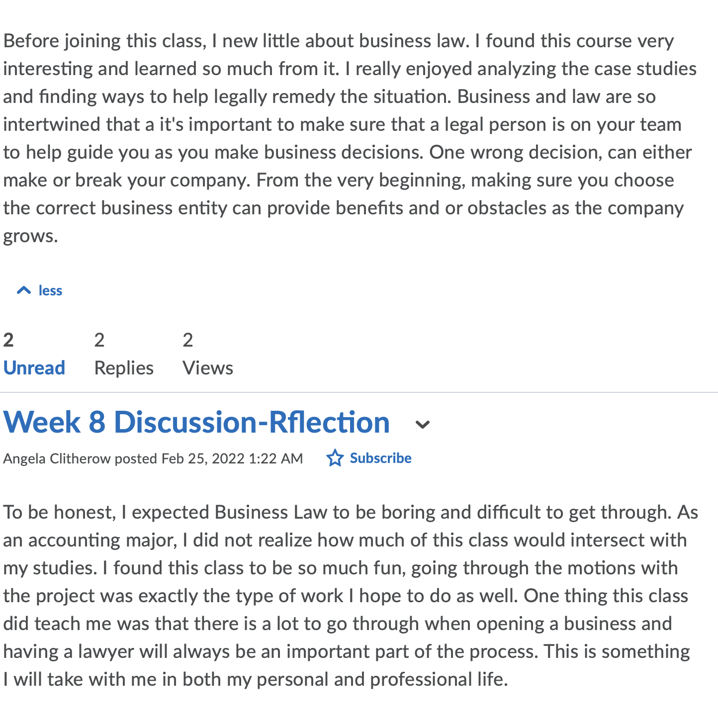Click the paragraph beginning "Before joining this class"
This screenshot has height=728, width=718.
[351, 138]
